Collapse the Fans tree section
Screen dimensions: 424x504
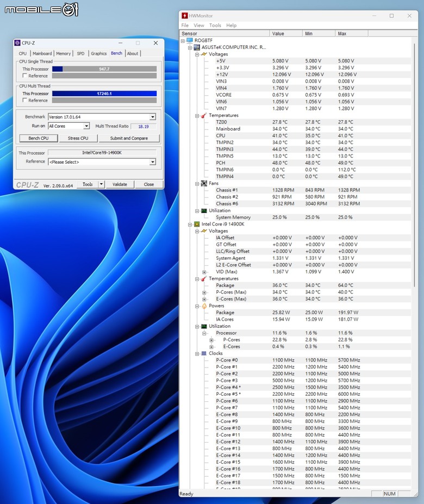(x=197, y=184)
